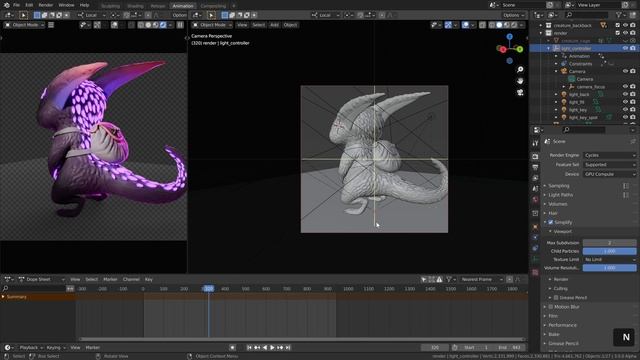Open the Dope Sheet editor mode dropdown
Screen dimensions: 640x360
(x=41, y=280)
